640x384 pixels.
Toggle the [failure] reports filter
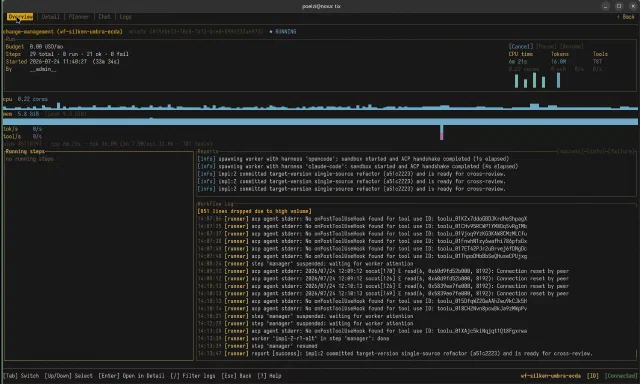pos(621,151)
